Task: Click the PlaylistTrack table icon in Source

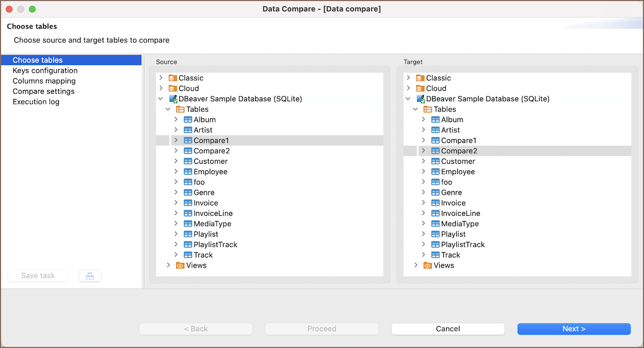Action: (x=188, y=245)
